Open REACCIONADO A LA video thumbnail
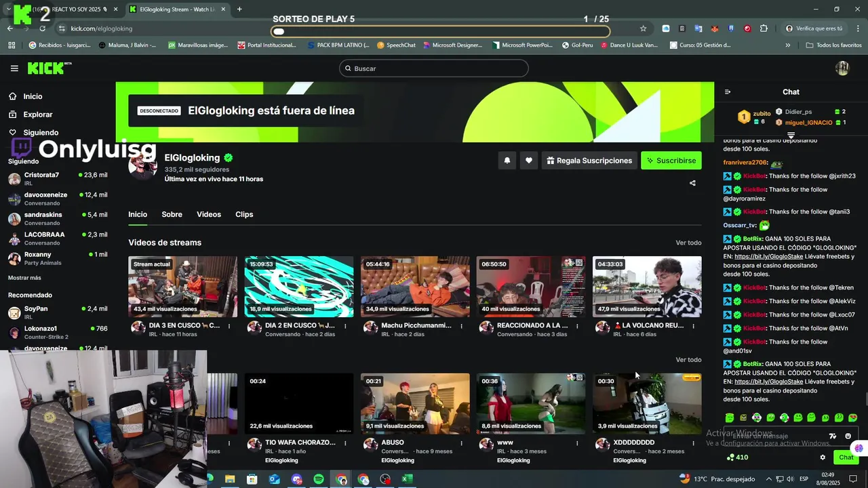Image resolution: width=868 pixels, height=488 pixels. (x=531, y=287)
